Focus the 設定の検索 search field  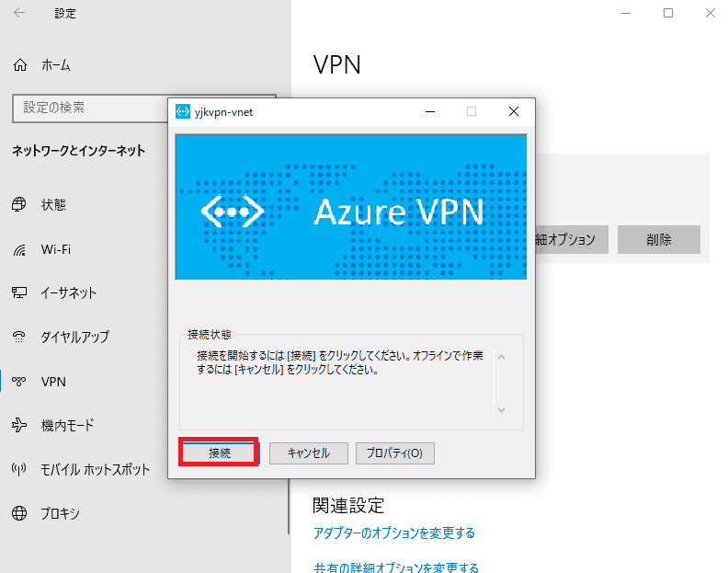click(89, 109)
